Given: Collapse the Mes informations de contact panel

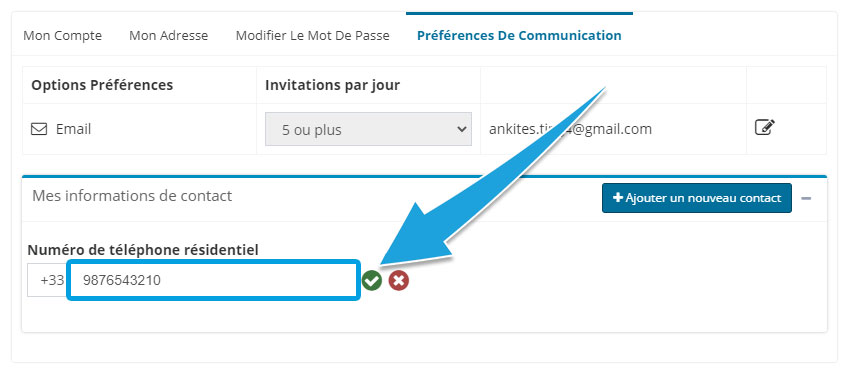Looking at the screenshot, I should (x=806, y=199).
